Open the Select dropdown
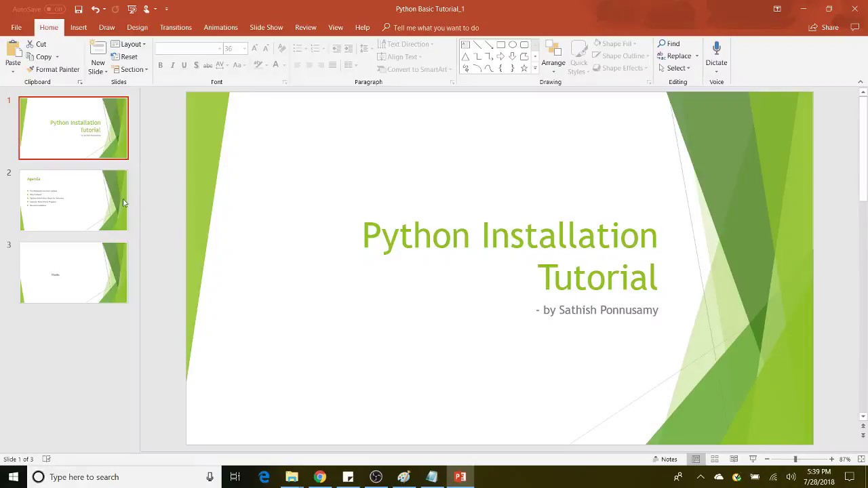 pos(674,68)
